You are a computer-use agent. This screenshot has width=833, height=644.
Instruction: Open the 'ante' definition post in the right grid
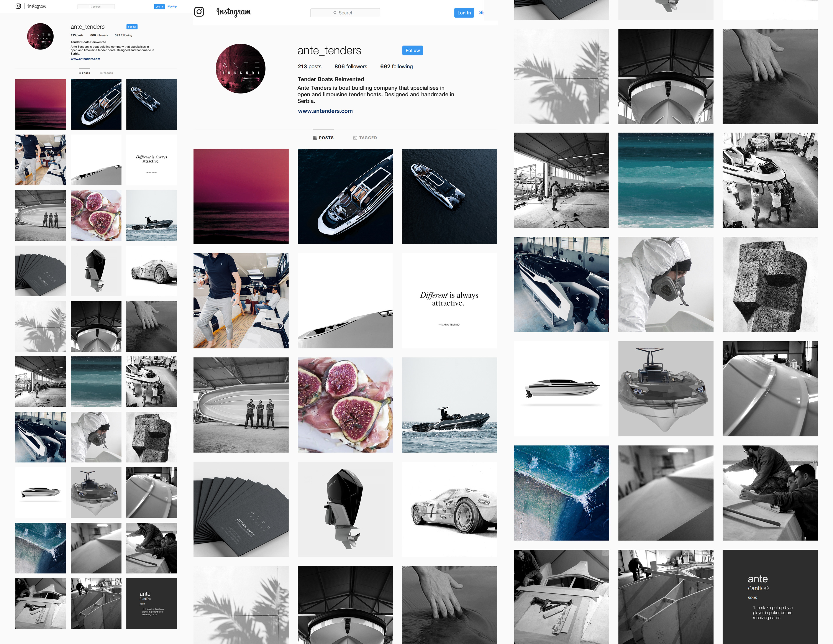(770, 597)
